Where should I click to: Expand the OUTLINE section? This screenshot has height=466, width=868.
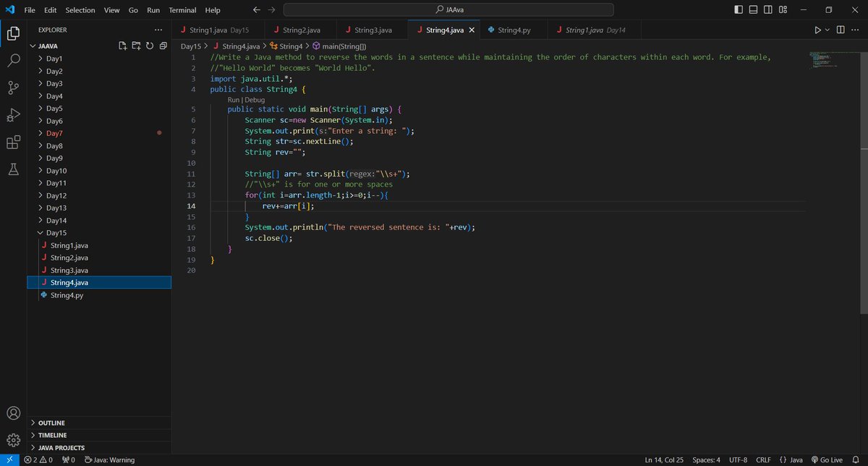(x=100, y=423)
